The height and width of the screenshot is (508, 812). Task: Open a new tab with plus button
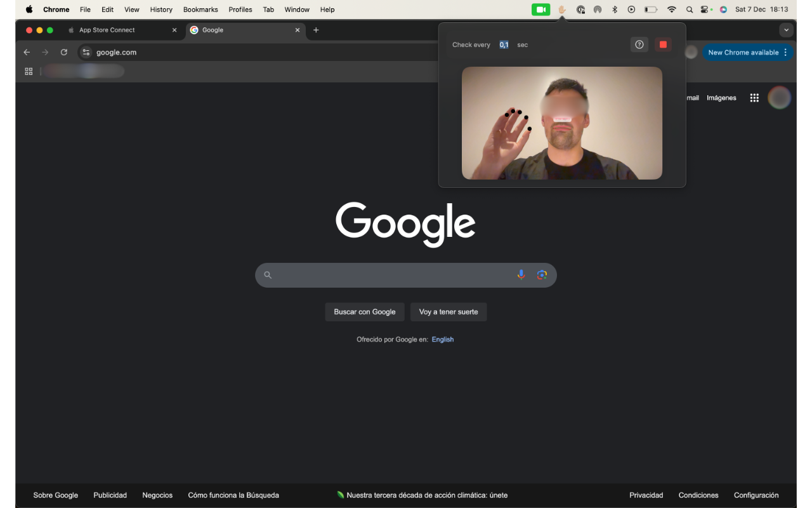click(316, 30)
